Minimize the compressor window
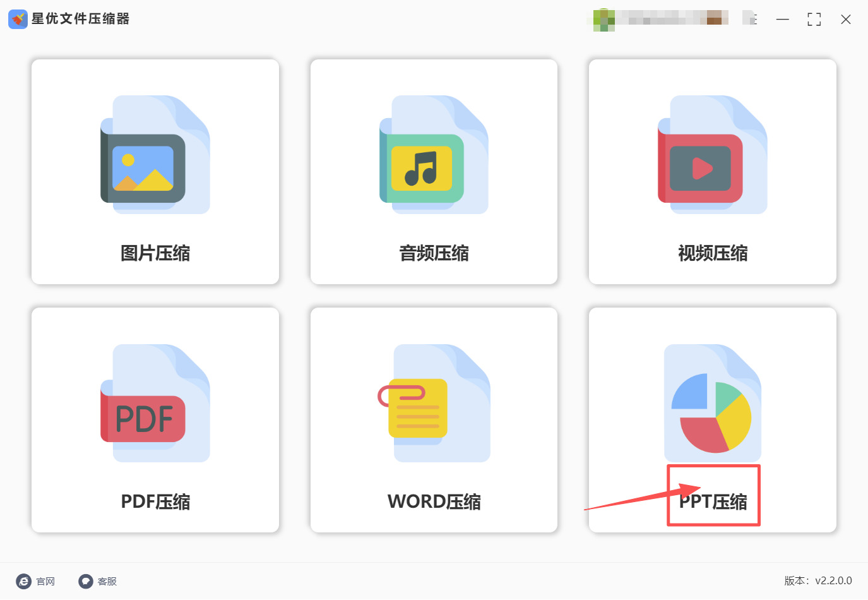Screen dimensions: 868x600 pyautogui.click(x=783, y=20)
